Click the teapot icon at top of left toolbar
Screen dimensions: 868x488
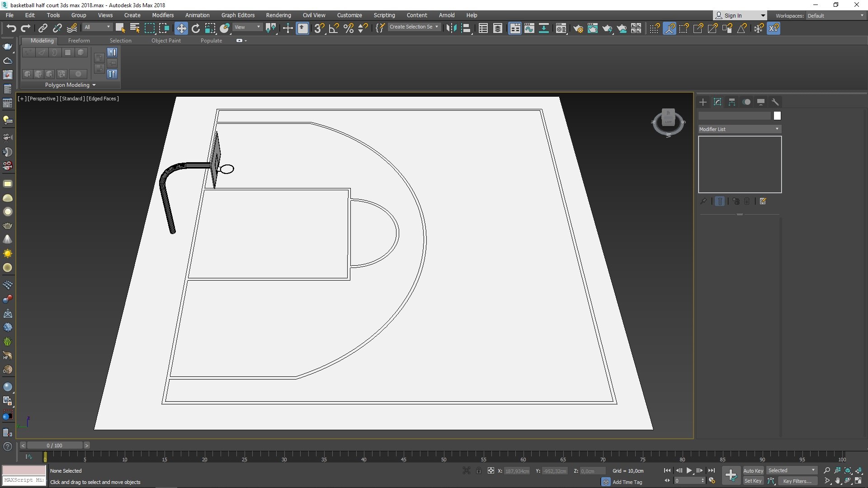coord(8,47)
